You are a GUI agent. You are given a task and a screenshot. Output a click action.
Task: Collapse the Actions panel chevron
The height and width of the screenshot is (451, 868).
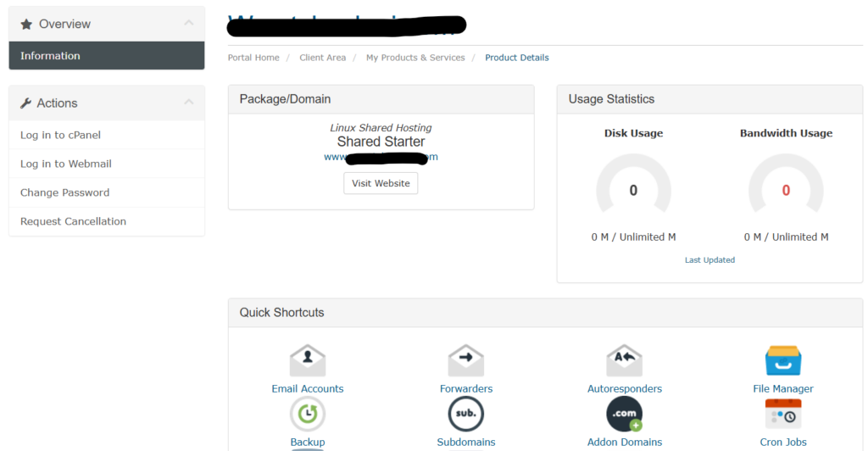[x=189, y=103]
